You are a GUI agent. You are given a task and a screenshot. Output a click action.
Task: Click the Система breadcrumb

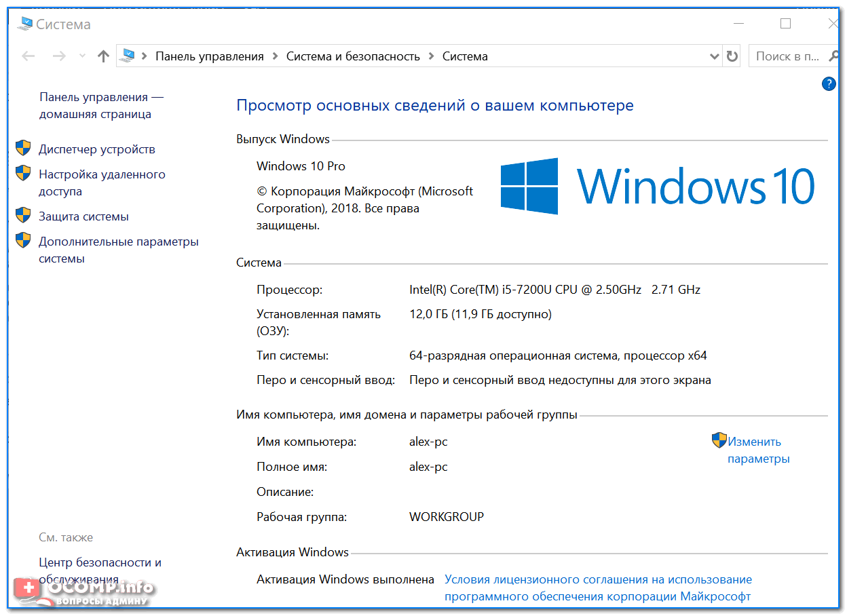[x=465, y=56]
